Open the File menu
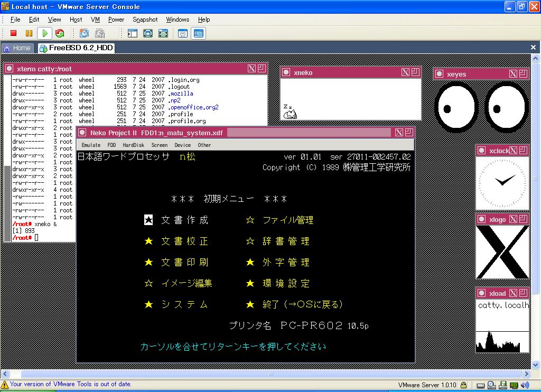This screenshot has width=541, height=392. 15,20
